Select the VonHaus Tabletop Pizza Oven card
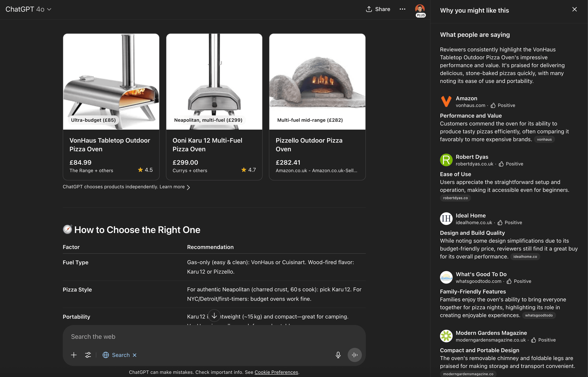 point(111,107)
